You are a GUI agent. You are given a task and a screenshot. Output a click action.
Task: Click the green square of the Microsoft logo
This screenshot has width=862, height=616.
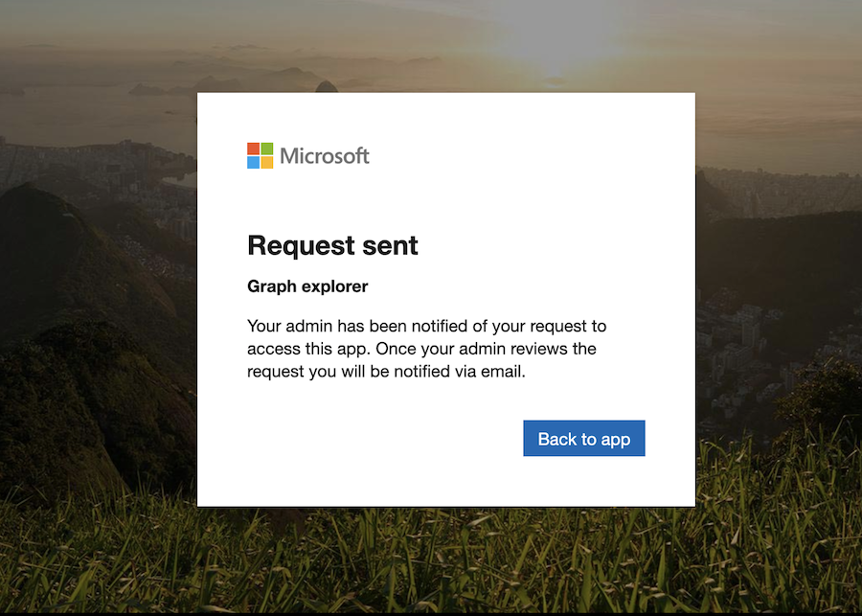coord(266,148)
